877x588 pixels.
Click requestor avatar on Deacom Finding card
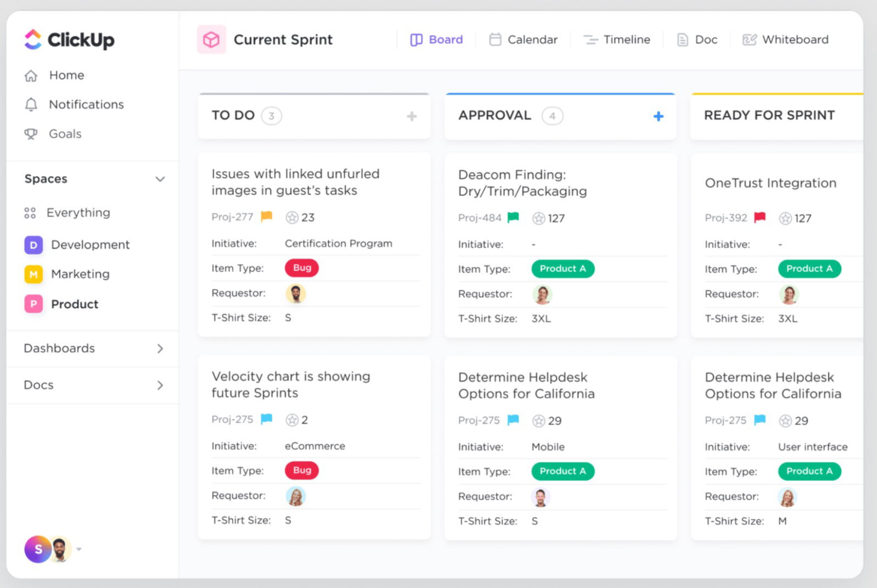coord(542,295)
